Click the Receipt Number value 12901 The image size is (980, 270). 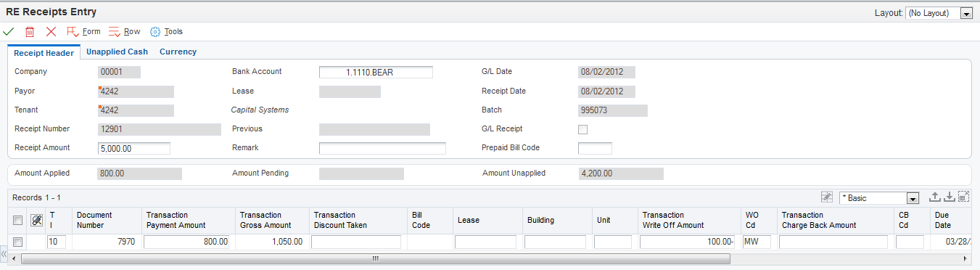(x=160, y=129)
